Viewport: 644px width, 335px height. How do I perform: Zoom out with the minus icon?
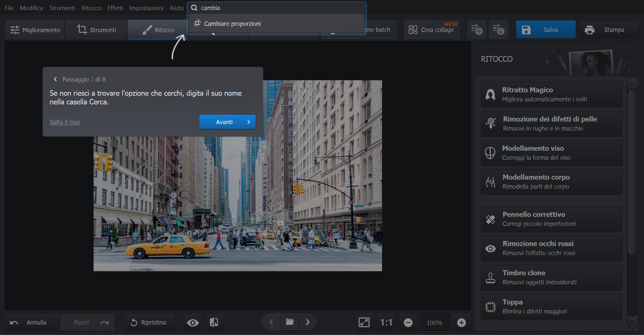click(x=408, y=323)
